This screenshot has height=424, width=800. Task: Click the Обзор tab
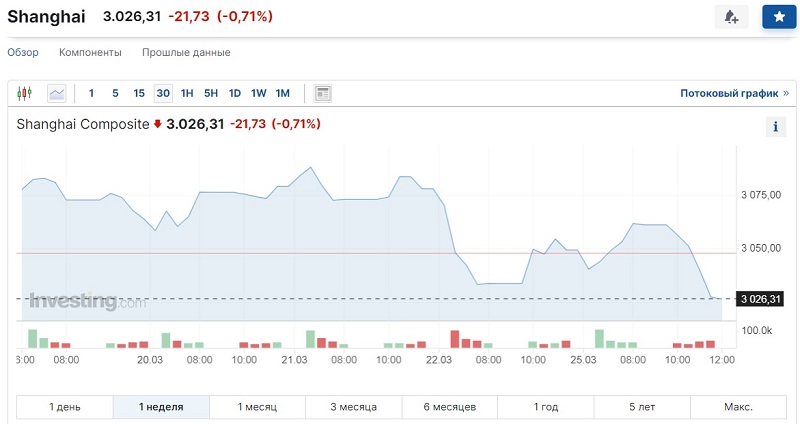pos(23,52)
